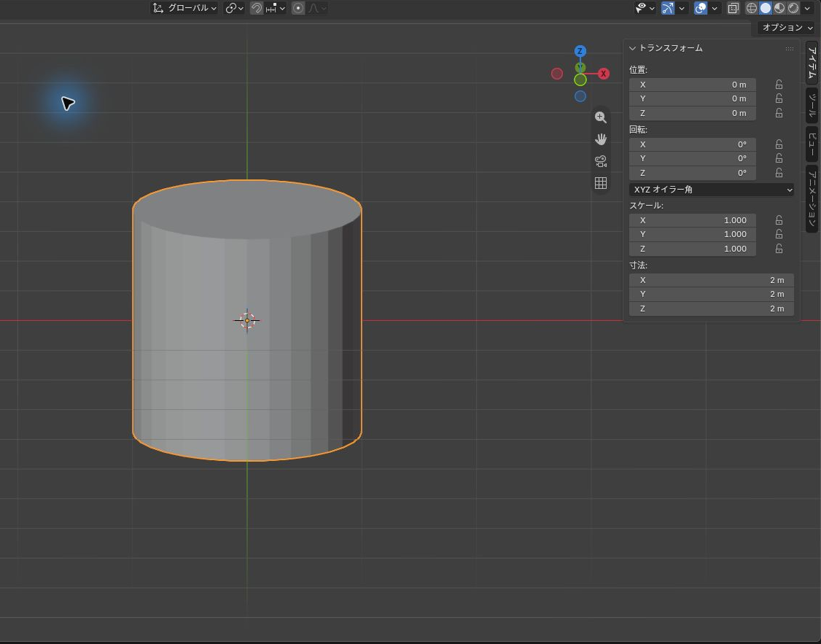Click the 位置 X field showing 0 m
The image size is (821, 644).
pos(692,85)
